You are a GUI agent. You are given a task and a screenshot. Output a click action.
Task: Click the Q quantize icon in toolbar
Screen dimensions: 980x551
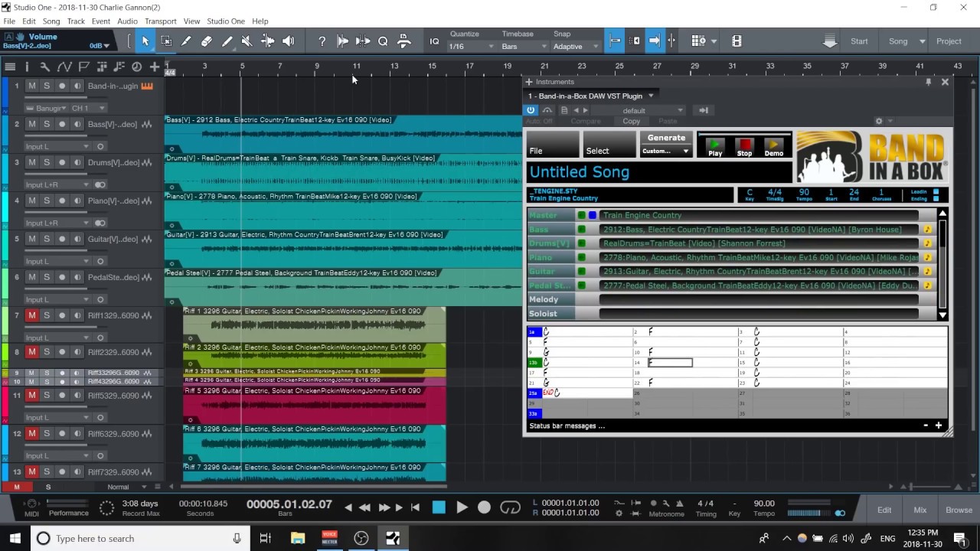click(383, 41)
